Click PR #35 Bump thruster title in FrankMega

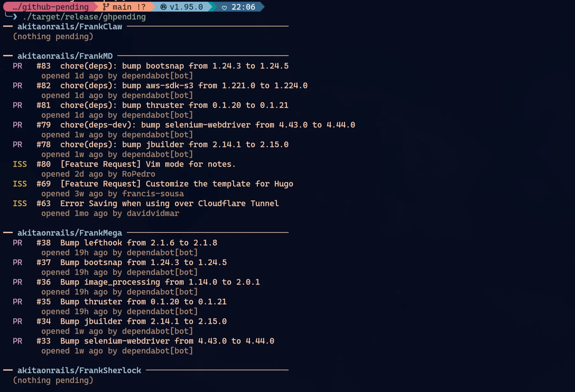click(144, 302)
